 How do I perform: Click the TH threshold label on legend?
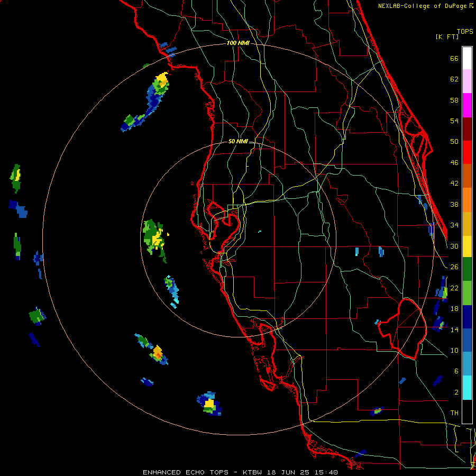[x=454, y=413]
